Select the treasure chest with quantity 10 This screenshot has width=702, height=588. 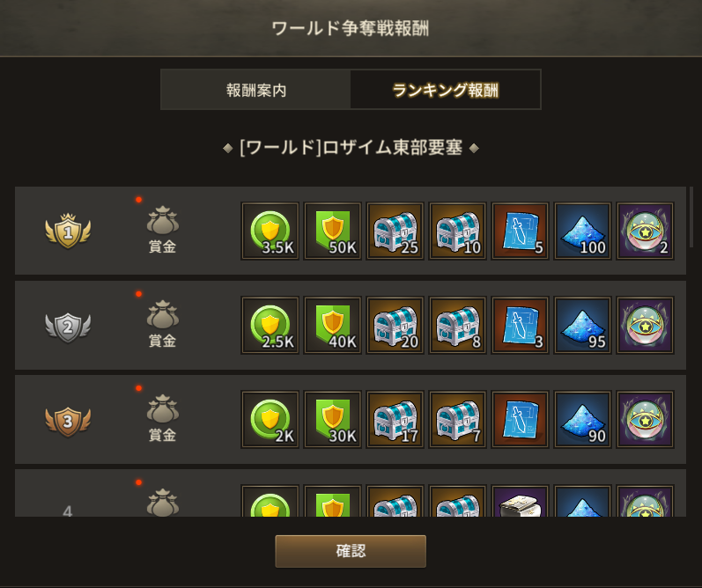coord(457,231)
